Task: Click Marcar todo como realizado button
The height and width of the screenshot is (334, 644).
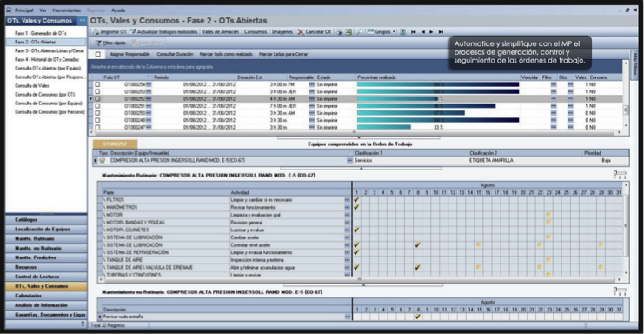Action: [226, 54]
